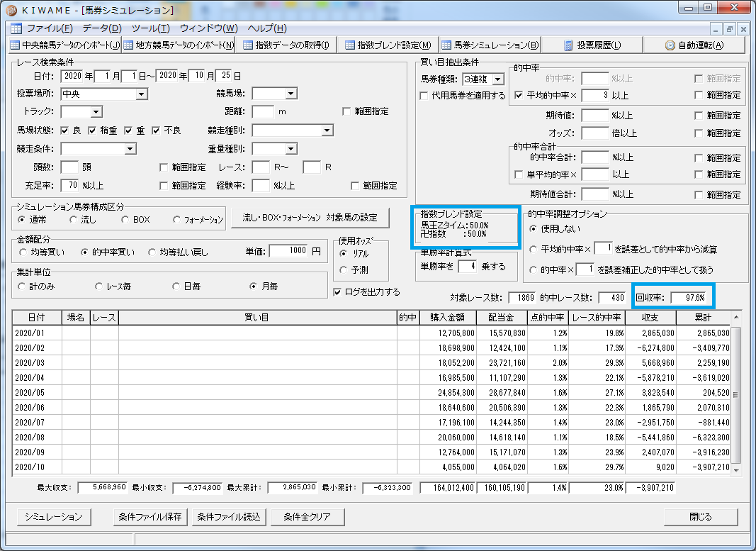Viewport: 756px width, 551px height.
Task: Open the ツール menu
Action: (150, 28)
